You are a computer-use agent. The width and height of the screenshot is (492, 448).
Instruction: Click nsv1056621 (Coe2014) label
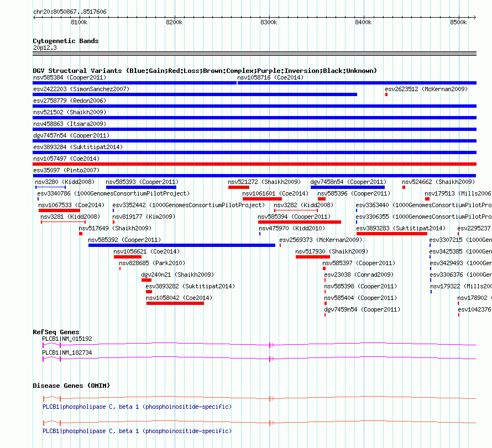[146, 251]
